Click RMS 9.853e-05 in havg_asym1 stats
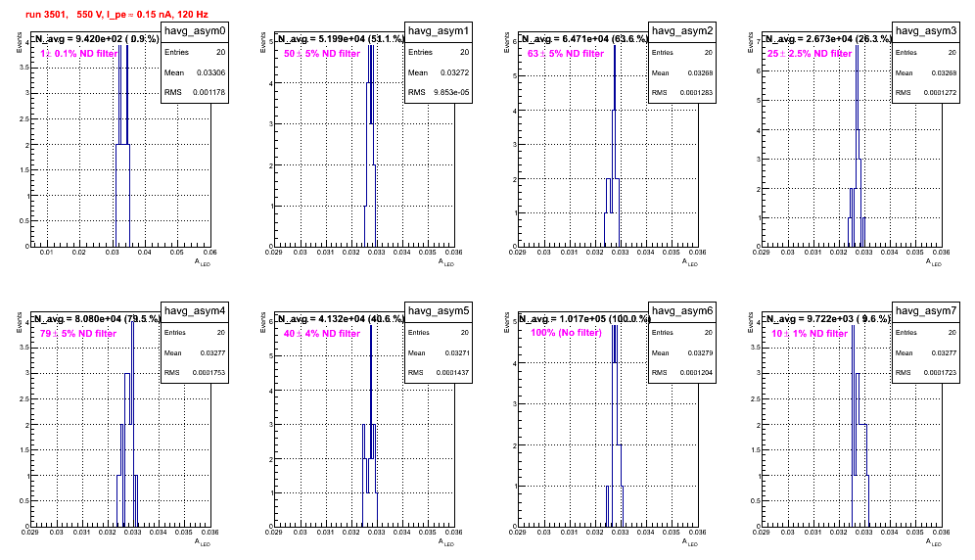Viewport: 975px width, 560px height. click(x=439, y=92)
